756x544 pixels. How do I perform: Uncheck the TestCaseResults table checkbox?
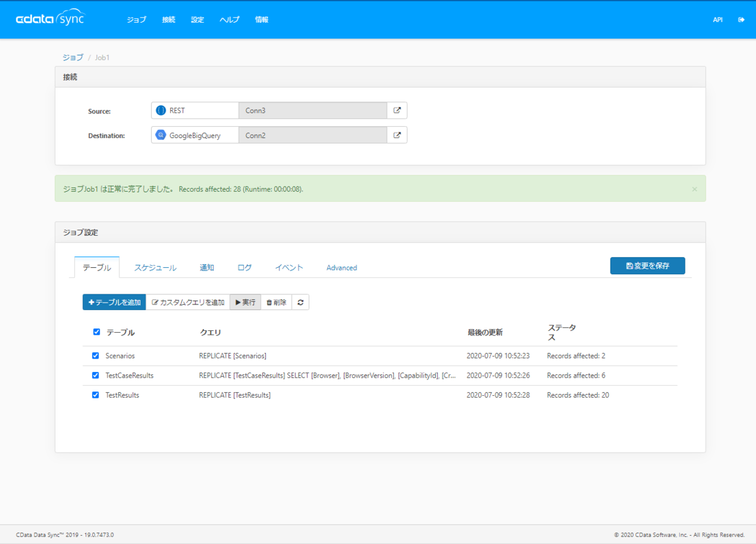pos(96,375)
